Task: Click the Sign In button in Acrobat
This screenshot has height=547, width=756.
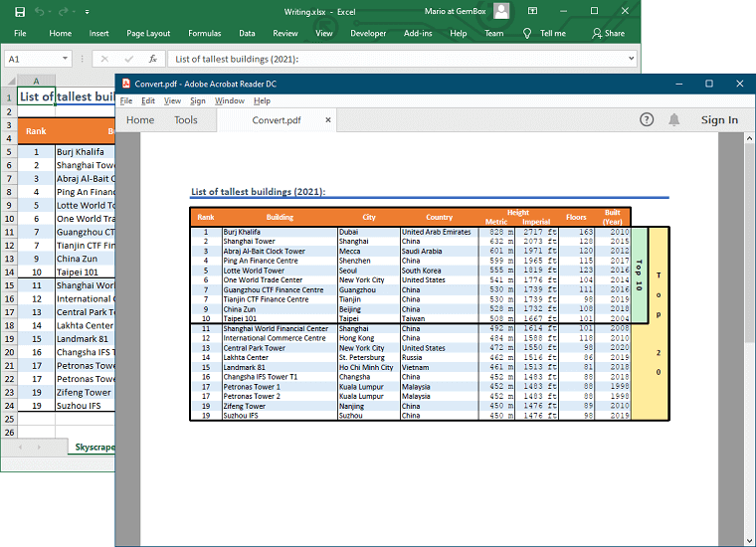Action: 718,120
